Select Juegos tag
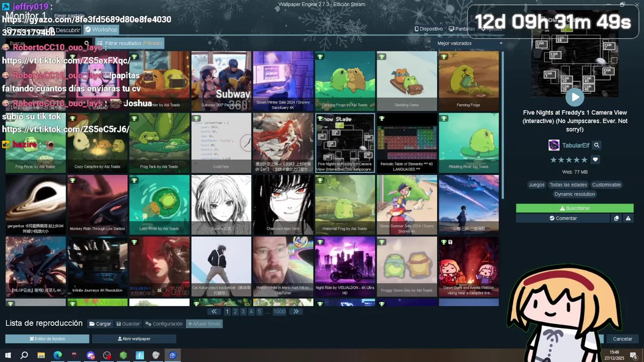Image resolution: width=644 pixels, height=362 pixels. pos(536,185)
